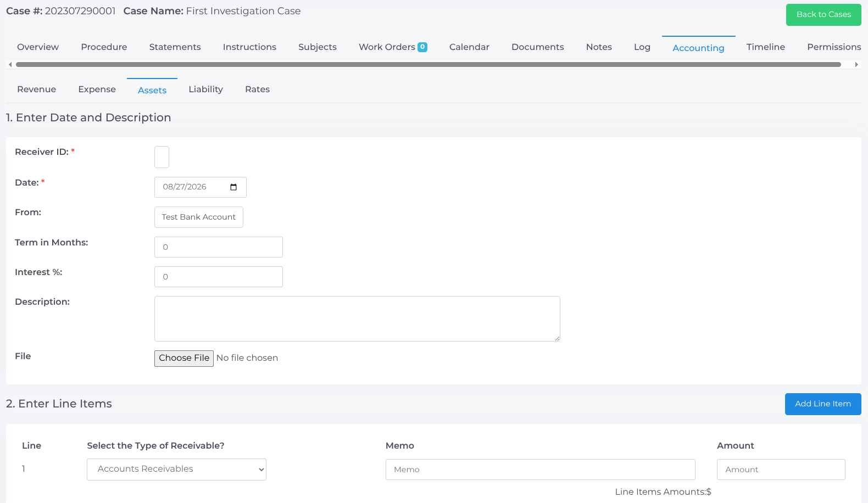Expand the Receiver ID dropdown

[162, 157]
